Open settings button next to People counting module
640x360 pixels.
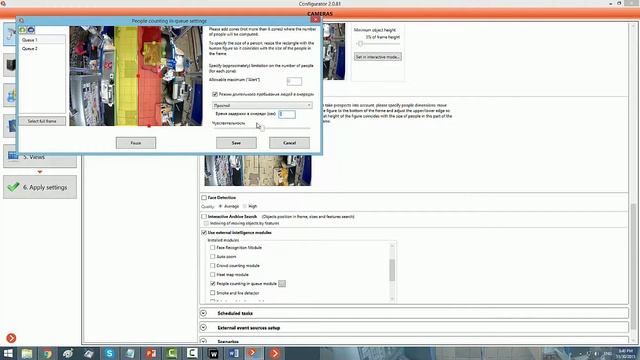point(282,284)
